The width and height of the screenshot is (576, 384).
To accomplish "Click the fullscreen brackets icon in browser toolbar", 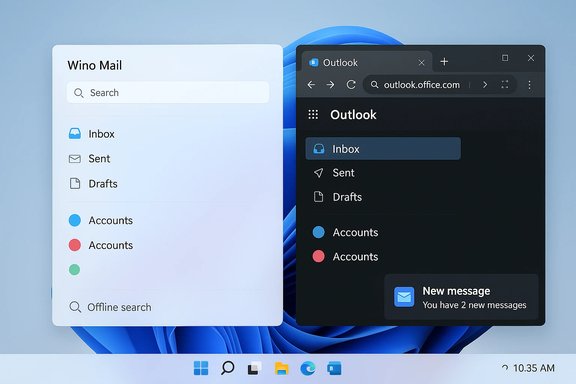I will [x=505, y=85].
